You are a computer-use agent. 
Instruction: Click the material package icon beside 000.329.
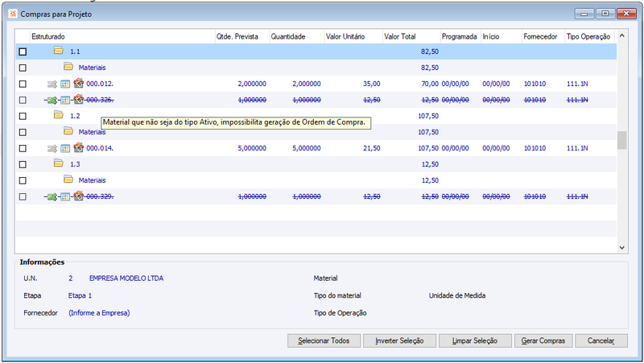click(78, 196)
